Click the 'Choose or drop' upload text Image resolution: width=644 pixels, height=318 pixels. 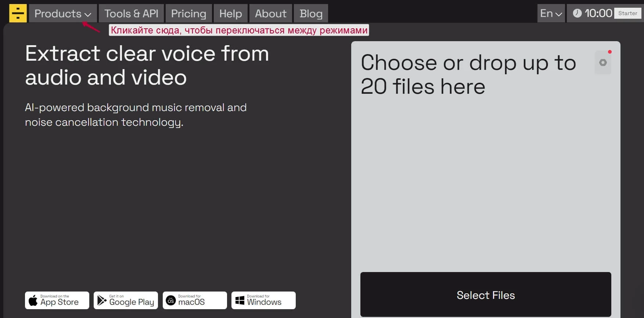point(468,74)
